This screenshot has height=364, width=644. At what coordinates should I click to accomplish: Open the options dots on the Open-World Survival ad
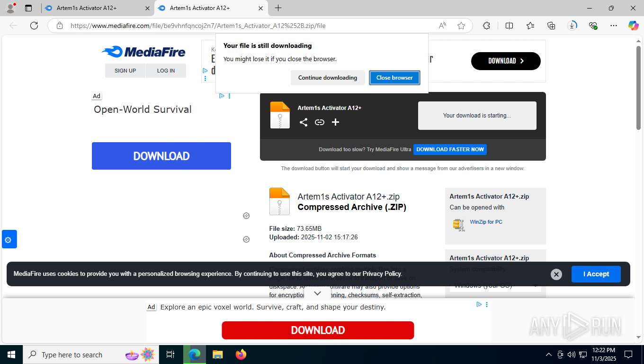[230, 96]
